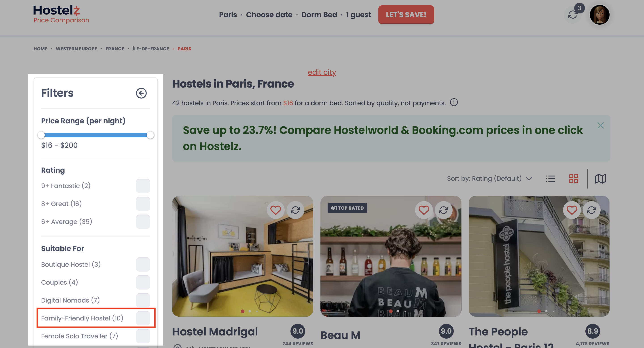The height and width of the screenshot is (348, 644).
Task: Enable the Family-Friendly Hostel filter
Action: point(143,318)
